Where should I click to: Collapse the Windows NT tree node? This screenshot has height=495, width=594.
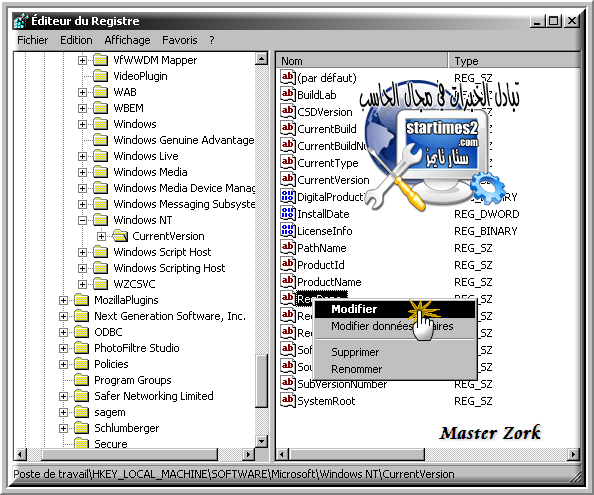(82, 220)
